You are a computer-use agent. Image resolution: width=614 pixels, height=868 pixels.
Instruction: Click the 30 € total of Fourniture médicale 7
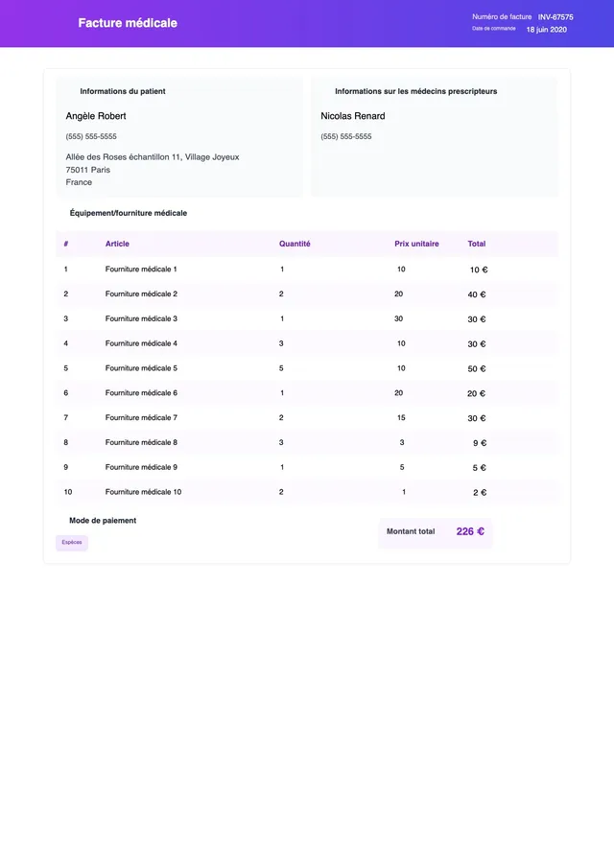pyautogui.click(x=477, y=418)
